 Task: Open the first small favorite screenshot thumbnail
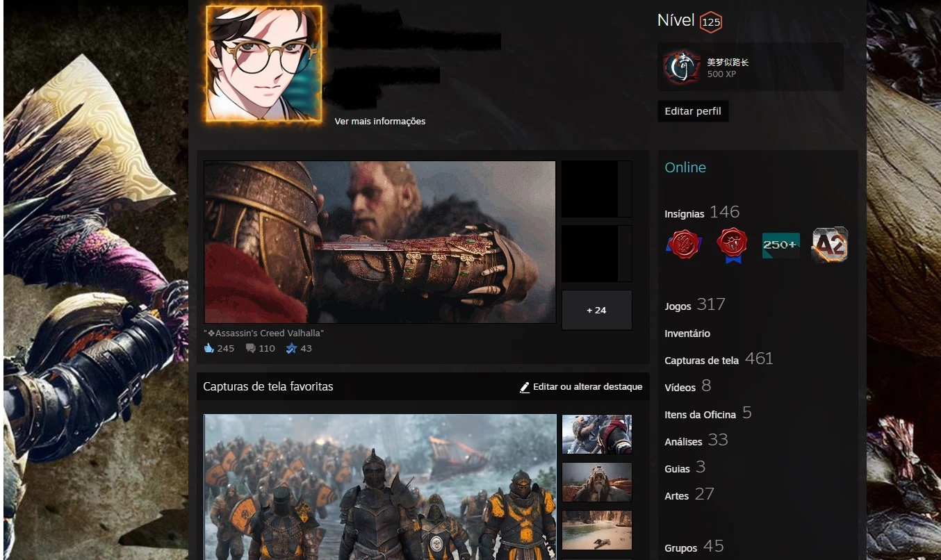596,434
